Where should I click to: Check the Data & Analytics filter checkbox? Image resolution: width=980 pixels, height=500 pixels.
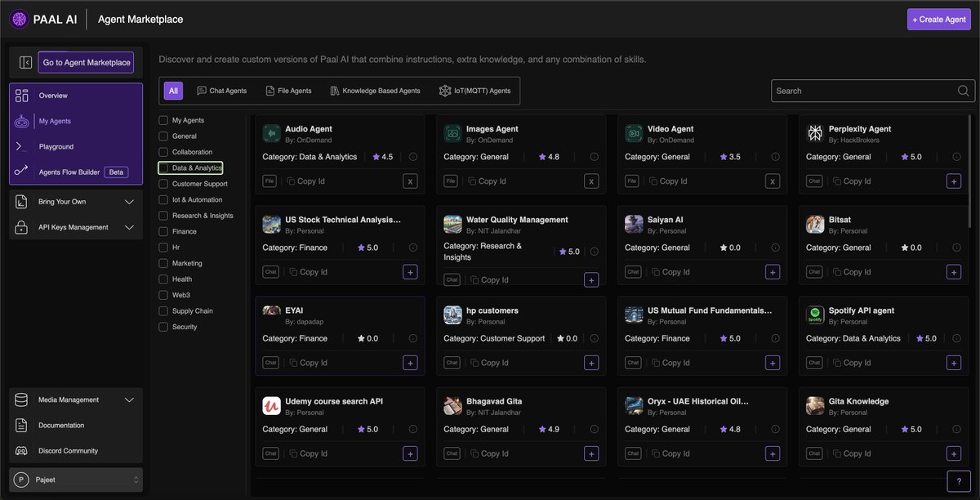[163, 167]
